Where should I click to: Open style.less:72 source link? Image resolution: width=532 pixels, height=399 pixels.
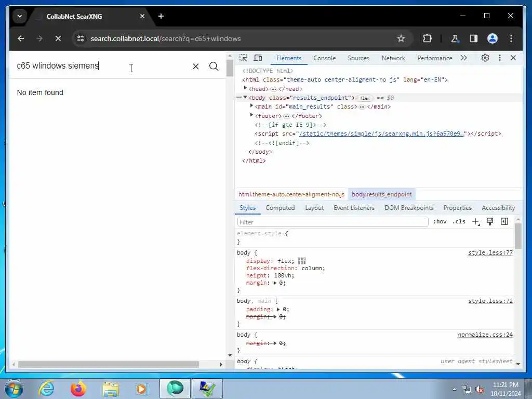point(490,301)
